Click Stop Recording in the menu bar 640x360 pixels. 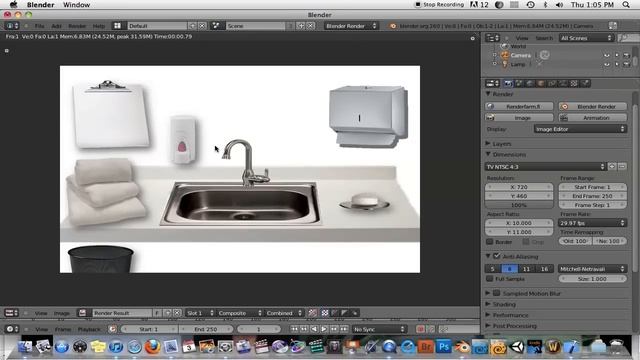click(x=440, y=5)
